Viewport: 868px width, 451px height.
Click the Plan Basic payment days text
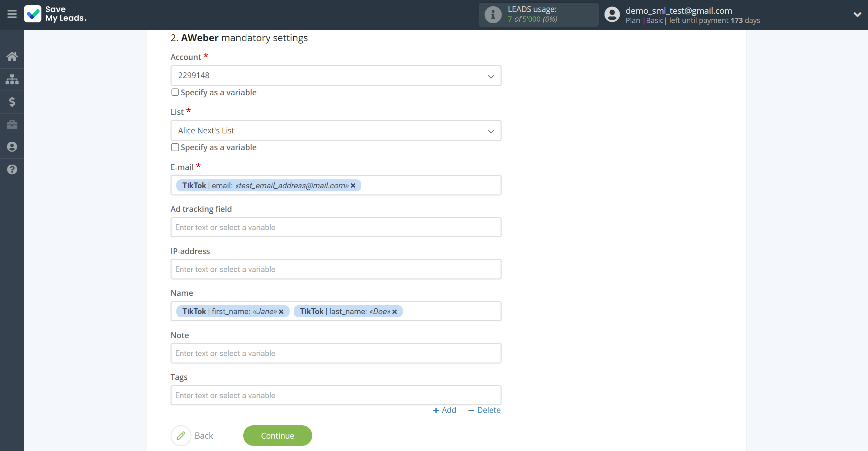[x=693, y=21]
